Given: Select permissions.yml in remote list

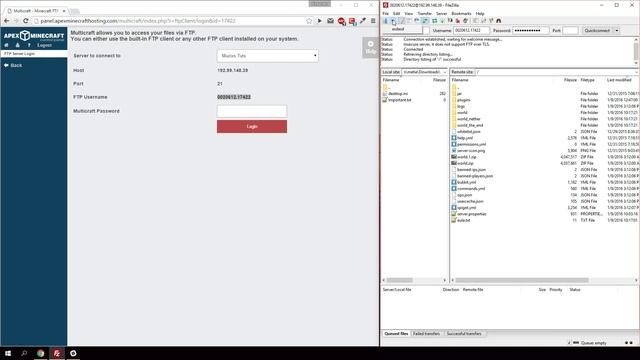Looking at the screenshot, I should [471, 144].
